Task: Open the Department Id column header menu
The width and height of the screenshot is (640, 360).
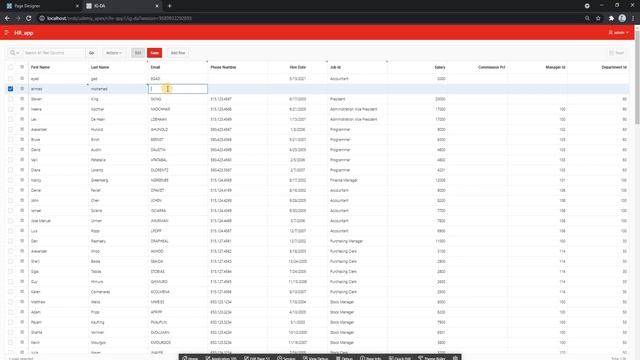Action: (x=614, y=67)
